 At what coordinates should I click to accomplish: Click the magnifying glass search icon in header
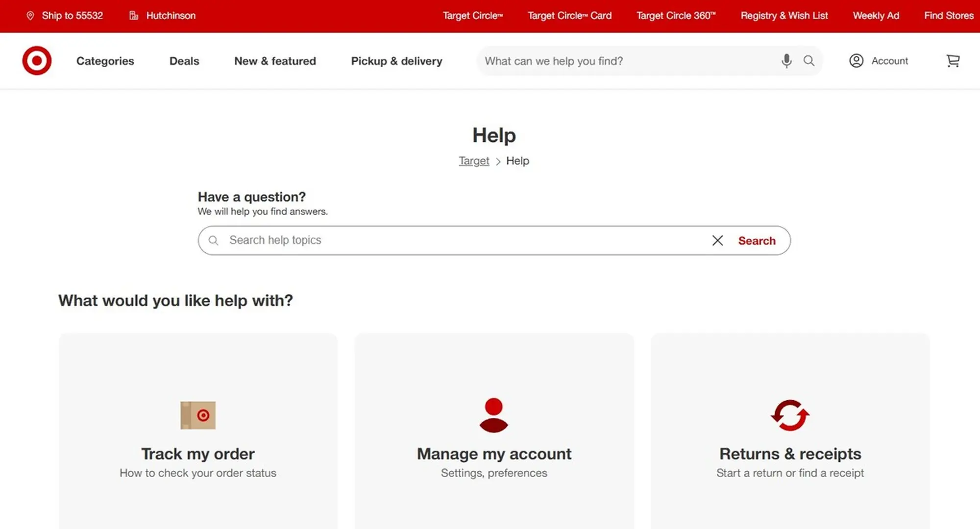coord(809,61)
